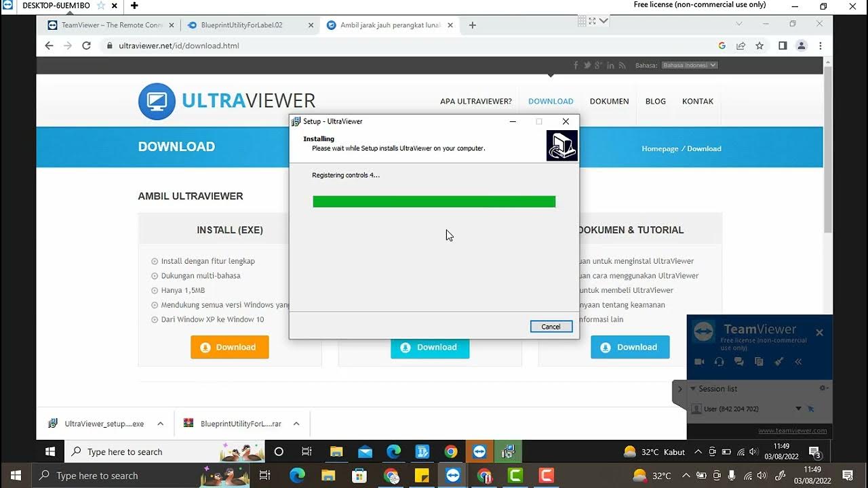Collapse the Session list triangle
The height and width of the screenshot is (488, 868).
(693, 388)
